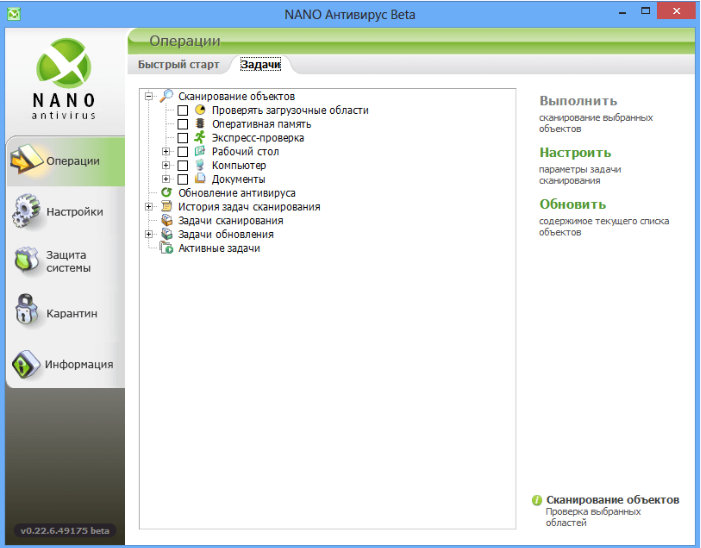The width and height of the screenshot is (701, 548).
Task: Click the Операции header title
Action: (x=185, y=41)
